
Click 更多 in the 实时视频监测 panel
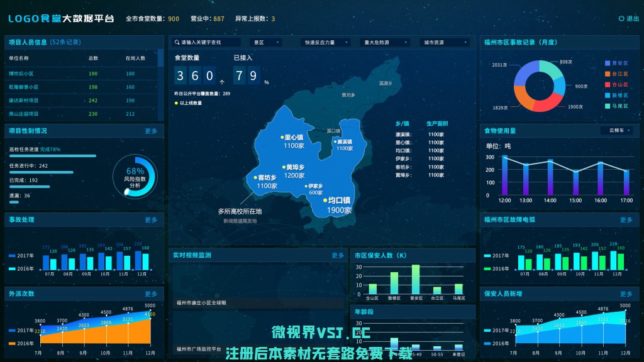click(x=338, y=256)
